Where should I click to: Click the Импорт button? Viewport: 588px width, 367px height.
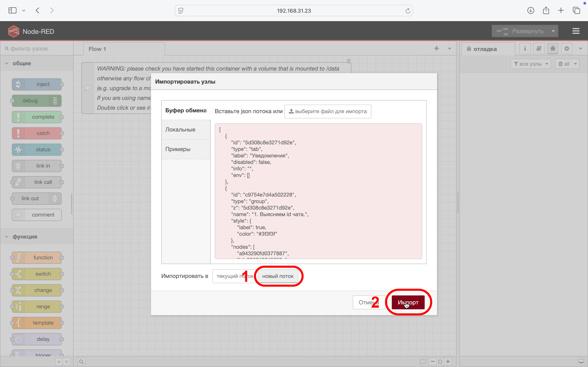click(408, 302)
